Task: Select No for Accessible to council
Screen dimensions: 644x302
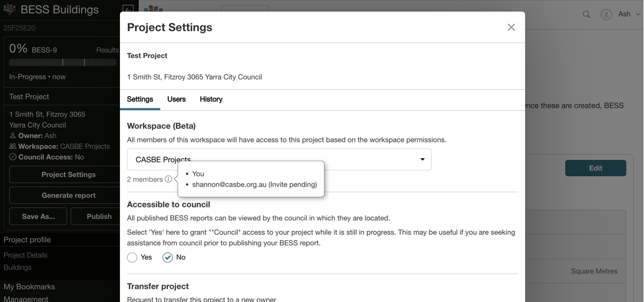Action: point(168,258)
